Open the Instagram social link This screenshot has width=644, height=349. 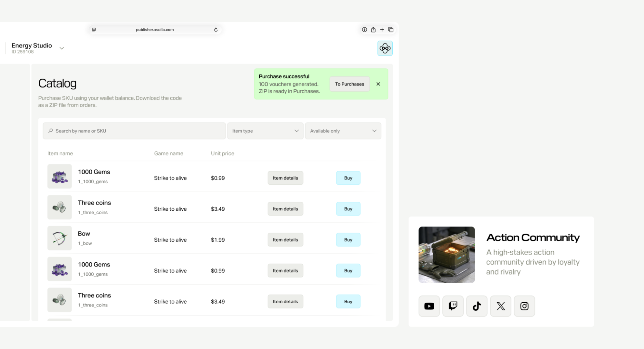coord(524,306)
